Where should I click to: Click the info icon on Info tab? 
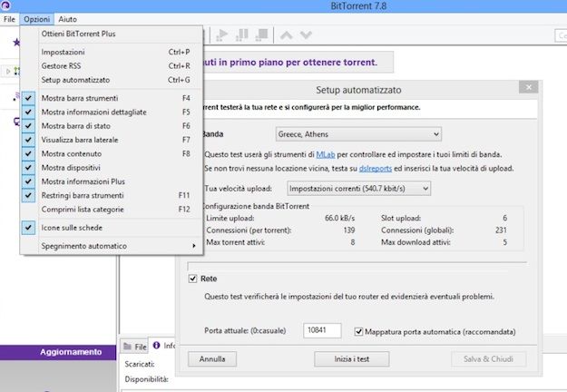[x=156, y=346]
